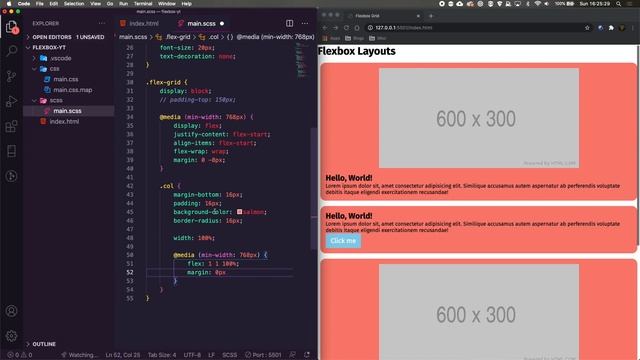
Task: Click first 600 x 300 placeholder image
Action: 479,118
